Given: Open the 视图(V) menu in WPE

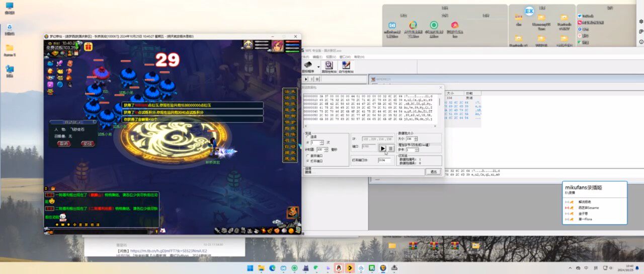Looking at the screenshot, I should (331, 57).
